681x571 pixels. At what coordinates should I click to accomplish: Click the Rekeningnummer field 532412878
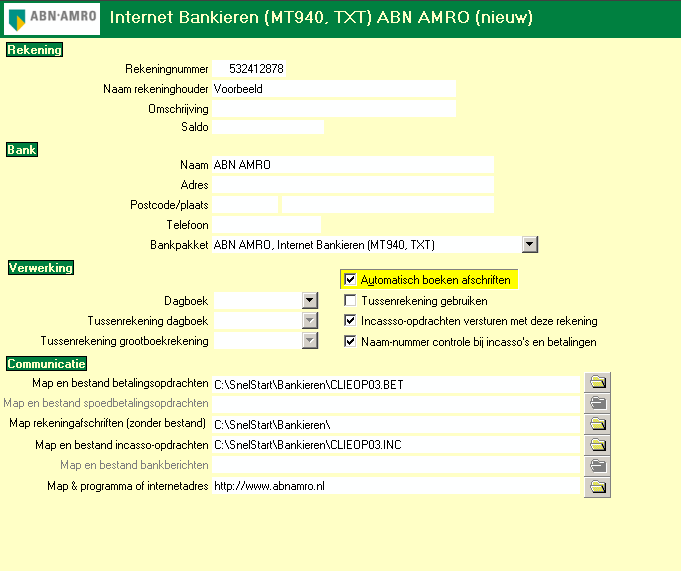tap(249, 69)
